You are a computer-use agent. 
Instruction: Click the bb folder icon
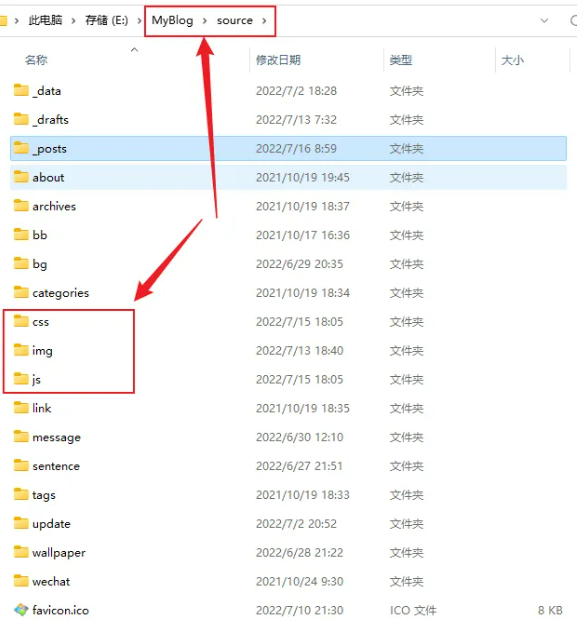coord(21,235)
